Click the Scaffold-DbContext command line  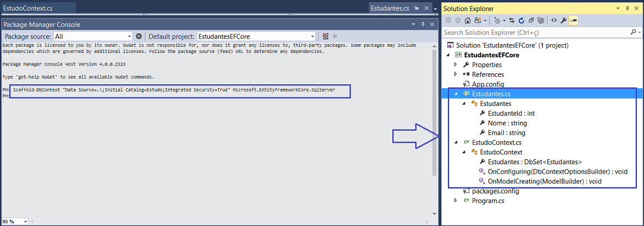tap(174, 90)
